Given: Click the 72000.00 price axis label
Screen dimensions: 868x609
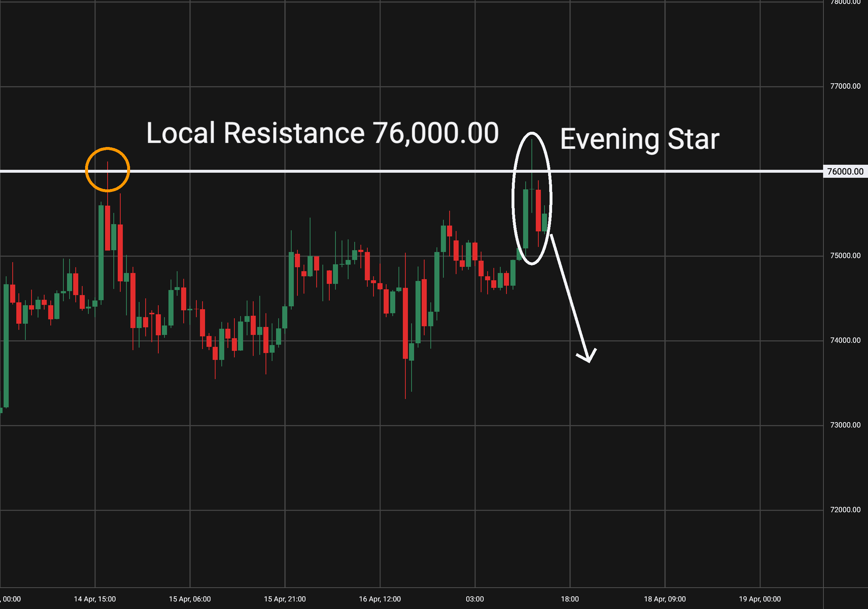Looking at the screenshot, I should (845, 510).
